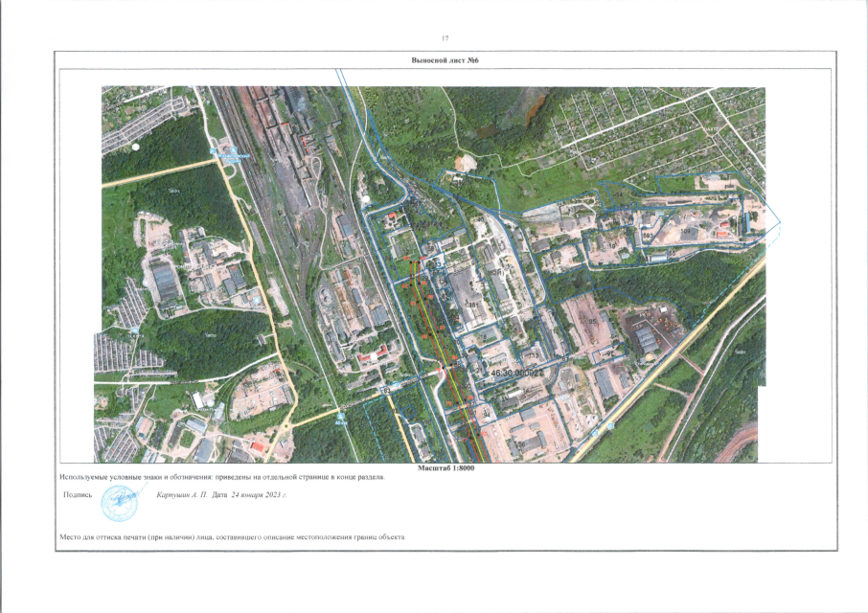Click the parcel label 381 on the map
This screenshot has width=868, height=613.
(x=471, y=306)
